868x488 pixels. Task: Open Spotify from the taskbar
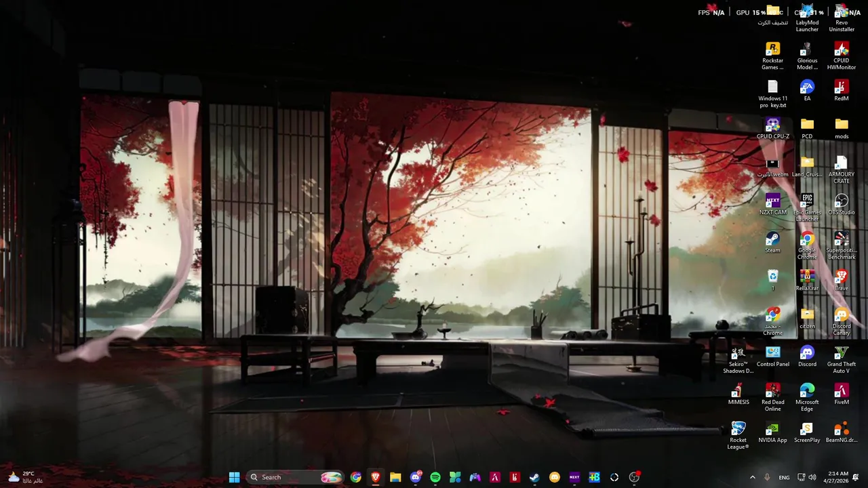pos(435,477)
